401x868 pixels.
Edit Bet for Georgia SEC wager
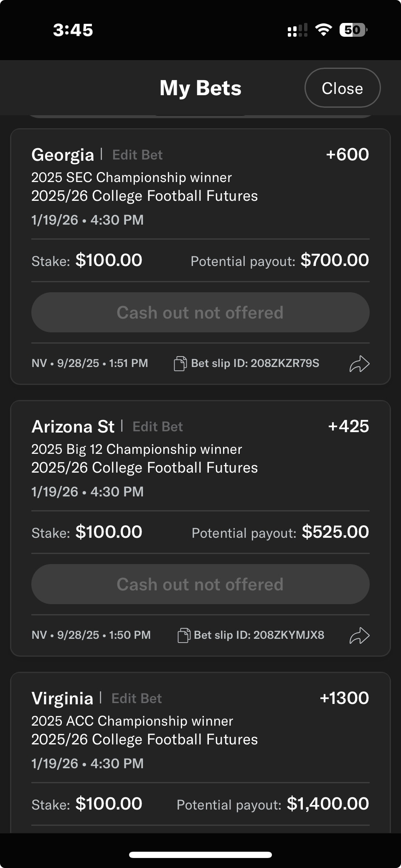point(137,155)
